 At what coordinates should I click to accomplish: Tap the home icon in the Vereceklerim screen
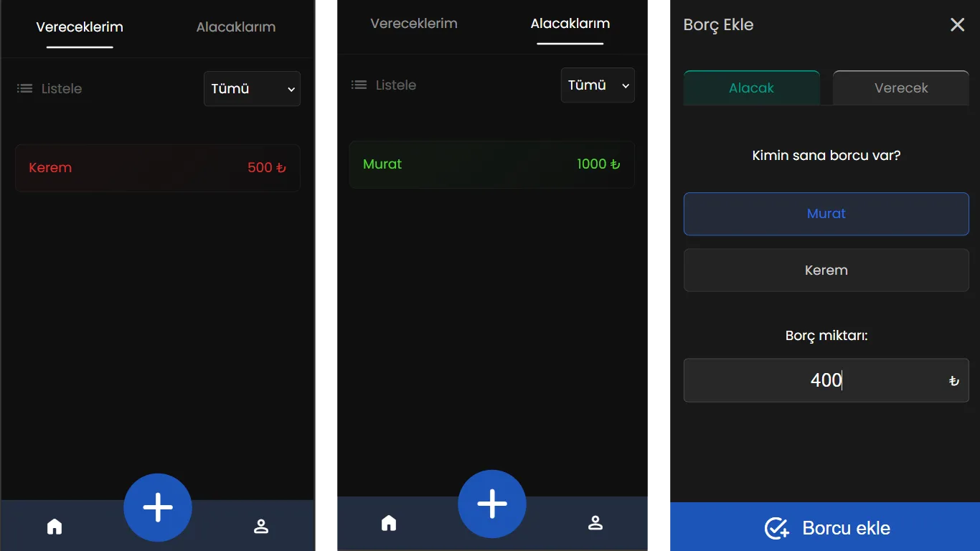(55, 527)
